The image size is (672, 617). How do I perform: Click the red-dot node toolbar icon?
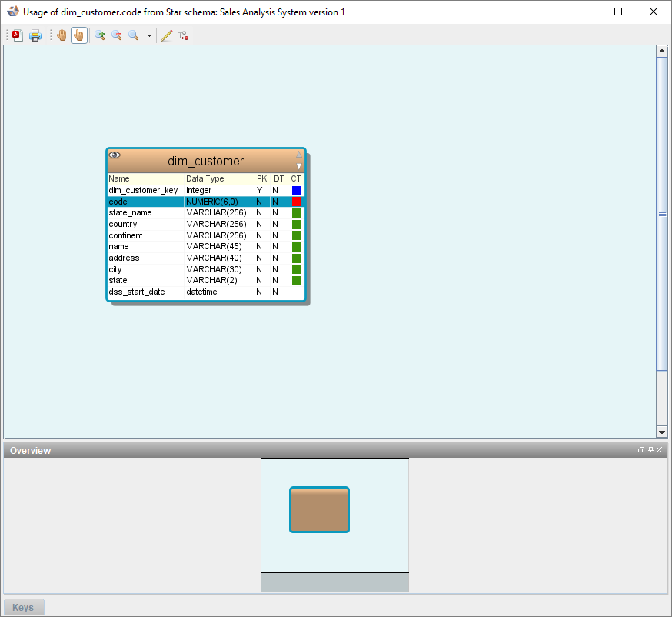[183, 35]
